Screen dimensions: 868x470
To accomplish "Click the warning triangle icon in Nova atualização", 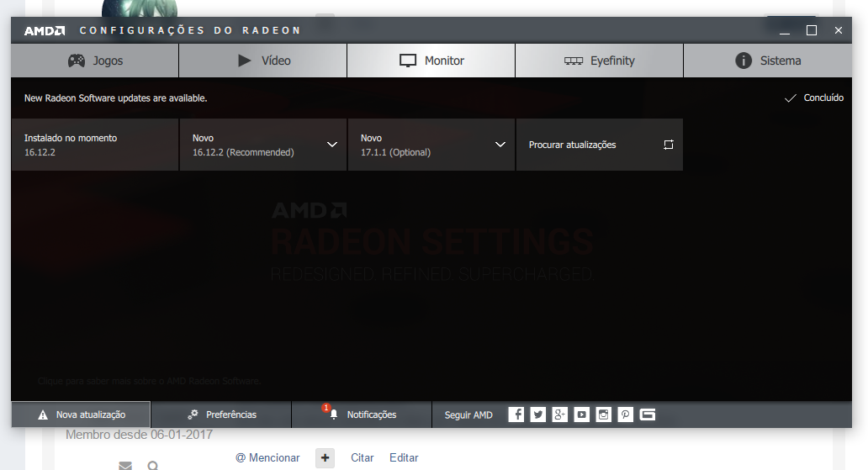I will coord(43,415).
